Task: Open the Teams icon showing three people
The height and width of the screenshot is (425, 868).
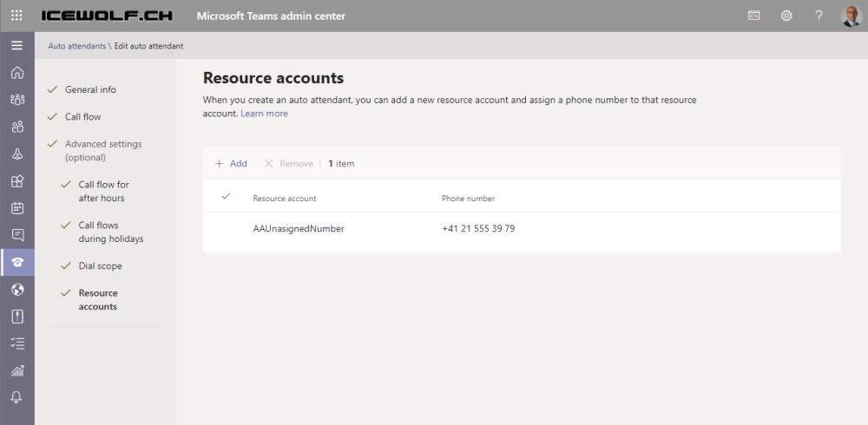Action: 17,100
